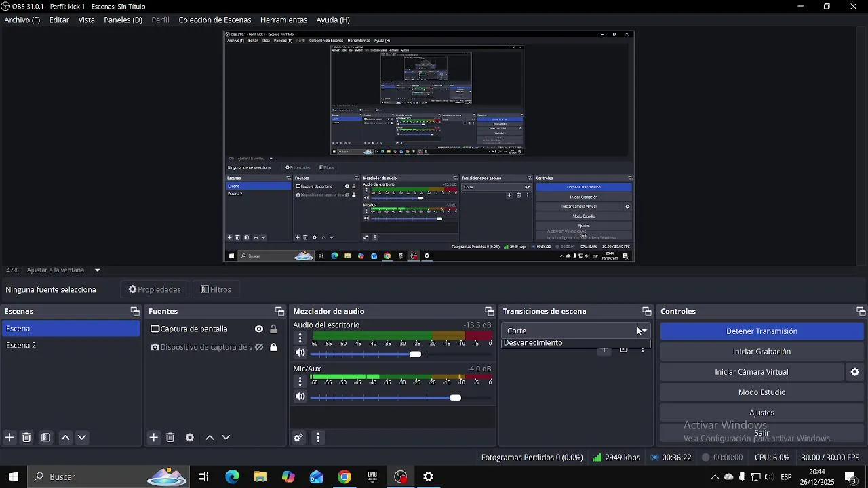Click the OBS Studio icon in the taskbar
Viewport: 868px width, 488px height.
[x=400, y=477]
